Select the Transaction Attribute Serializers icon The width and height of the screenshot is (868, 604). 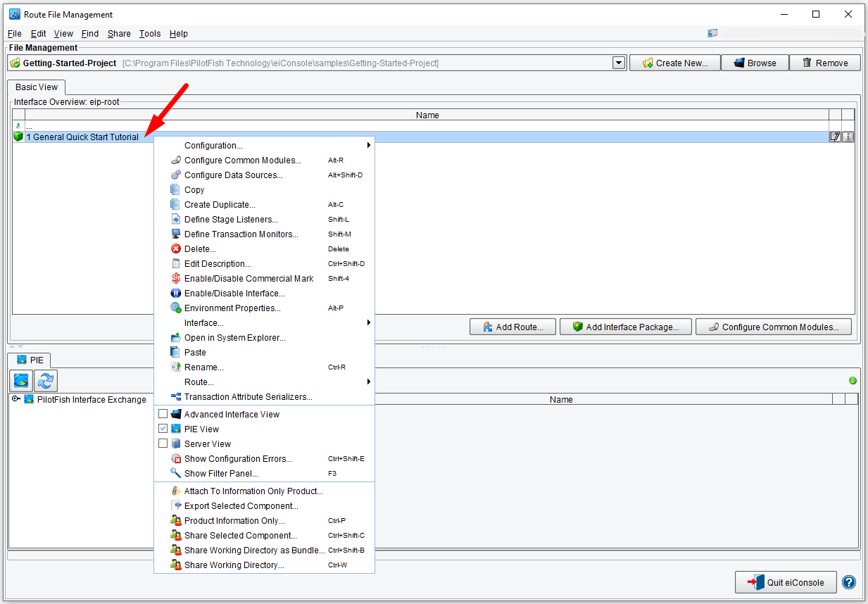pyautogui.click(x=176, y=397)
